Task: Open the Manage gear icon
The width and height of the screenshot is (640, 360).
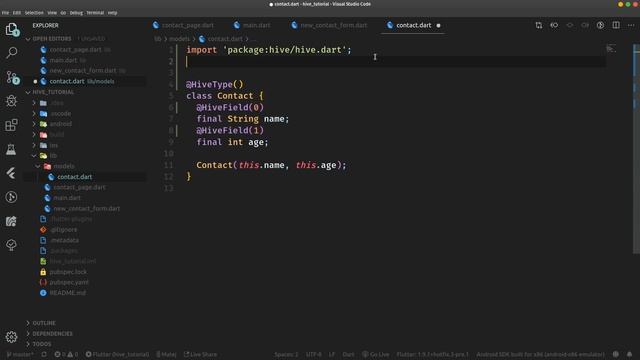Action: [11, 337]
